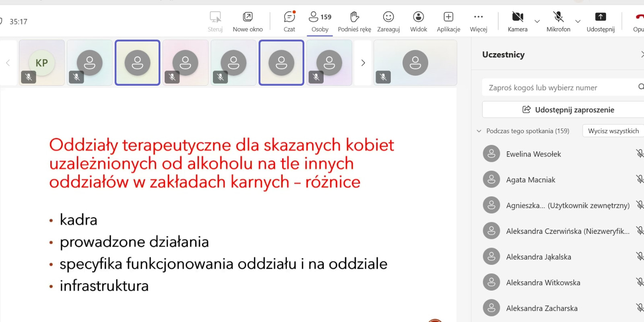The width and height of the screenshot is (644, 322).
Task: Show next participant video tiles
Action: [363, 63]
